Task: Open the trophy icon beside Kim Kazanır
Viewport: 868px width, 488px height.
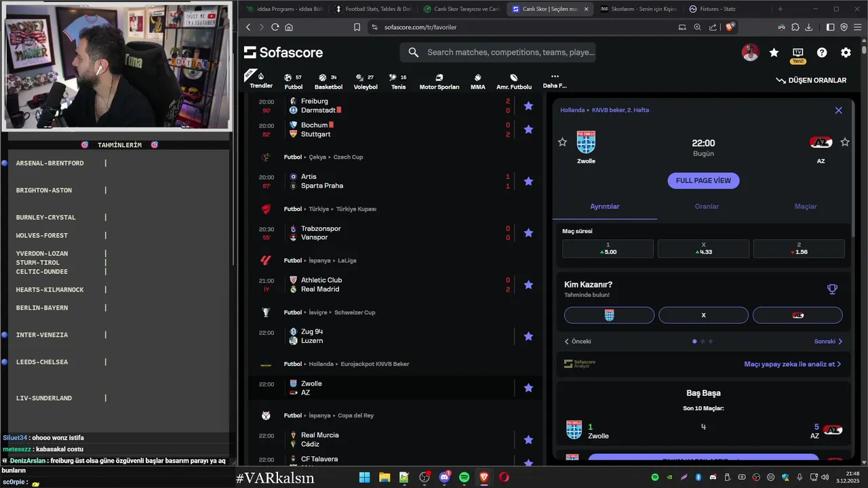Action: (832, 289)
